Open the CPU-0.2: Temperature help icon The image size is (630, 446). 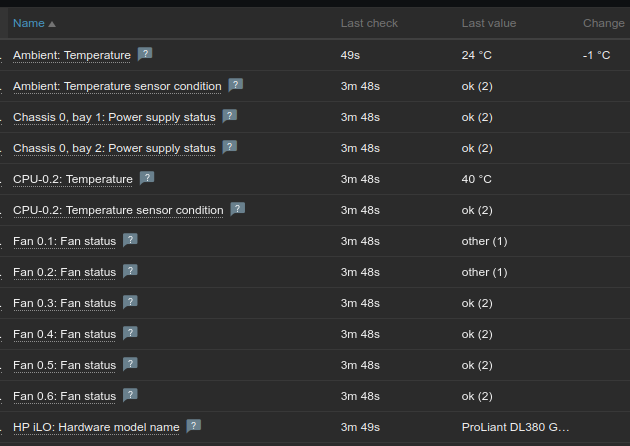147,178
